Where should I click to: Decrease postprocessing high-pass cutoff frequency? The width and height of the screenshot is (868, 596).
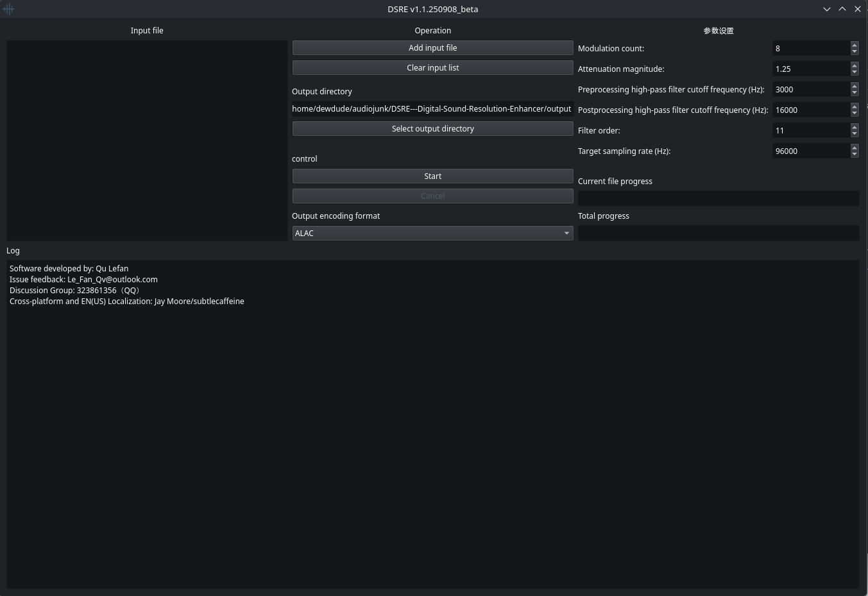click(854, 113)
